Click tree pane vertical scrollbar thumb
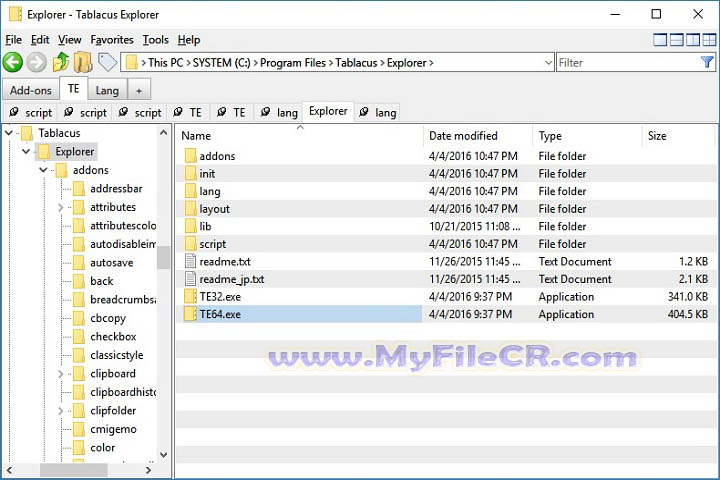720x480 pixels. click(163, 257)
